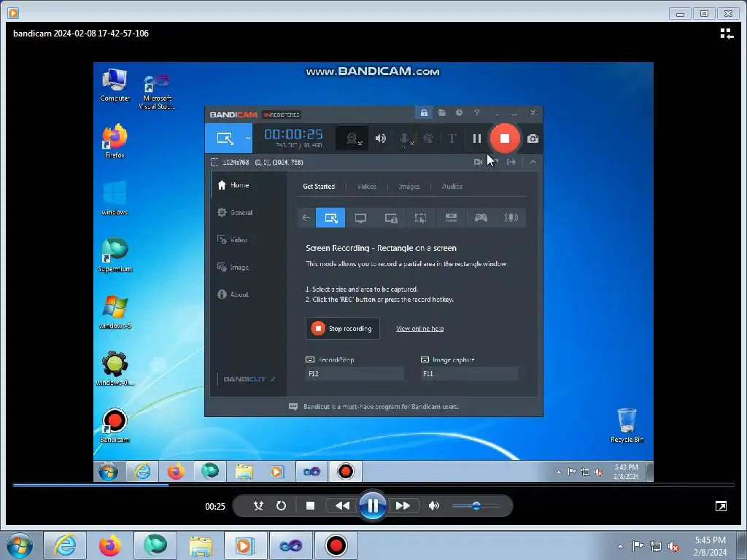Mute the media player volume speaker button
Viewport: 747px width, 560px height.
point(433,506)
